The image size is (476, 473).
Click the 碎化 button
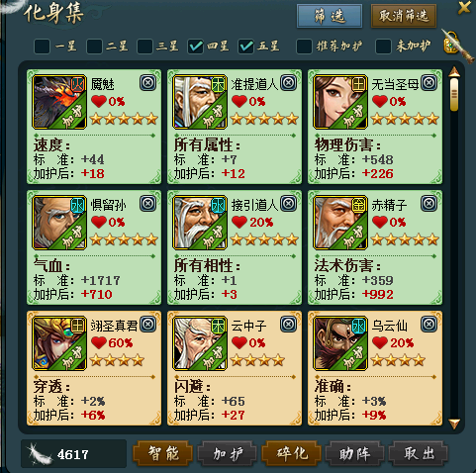click(x=292, y=453)
